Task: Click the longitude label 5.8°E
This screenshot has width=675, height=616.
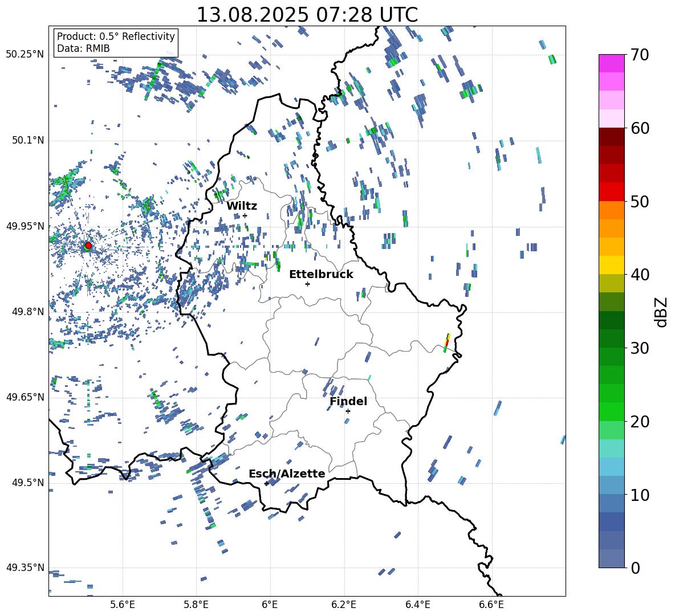Action: click(196, 605)
